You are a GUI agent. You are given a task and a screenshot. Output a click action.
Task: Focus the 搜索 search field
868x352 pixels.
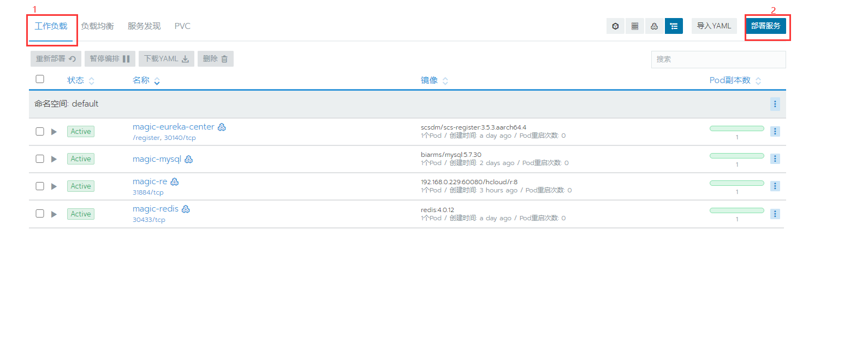click(x=718, y=60)
